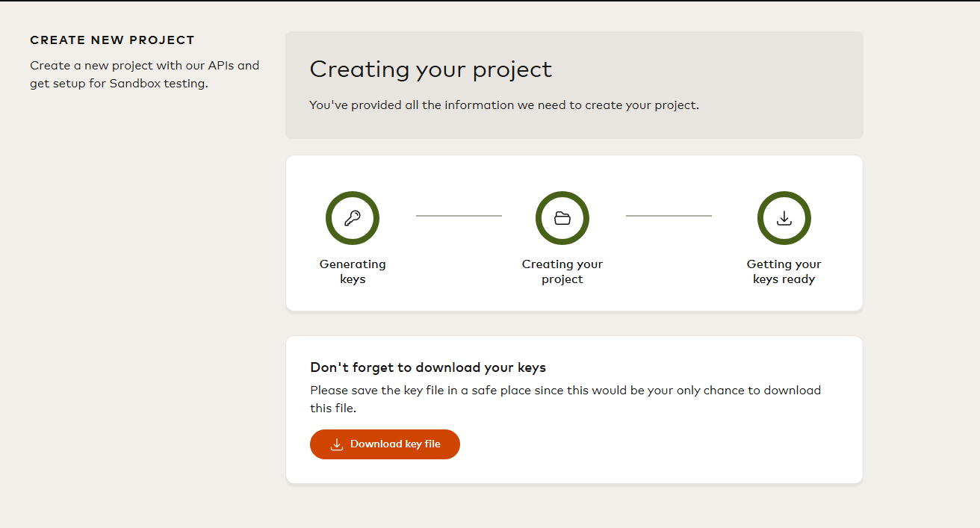The height and width of the screenshot is (528, 980).
Task: Click the folder icon for Creating your project
Action: coord(562,218)
